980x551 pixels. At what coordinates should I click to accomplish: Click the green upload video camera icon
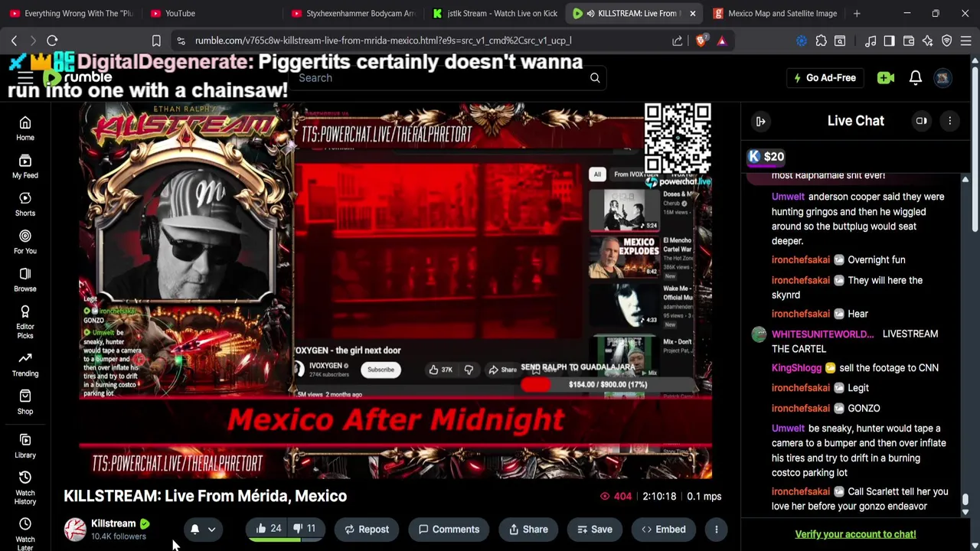coord(886,77)
